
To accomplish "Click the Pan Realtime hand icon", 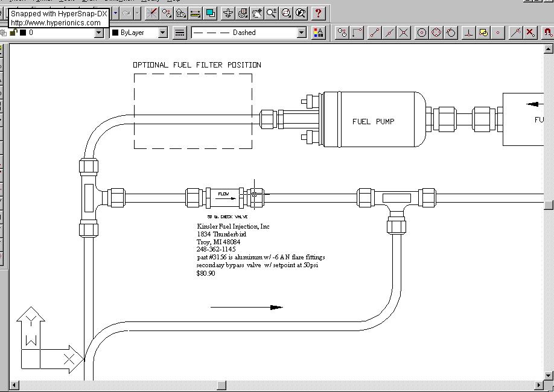I will point(257,13).
